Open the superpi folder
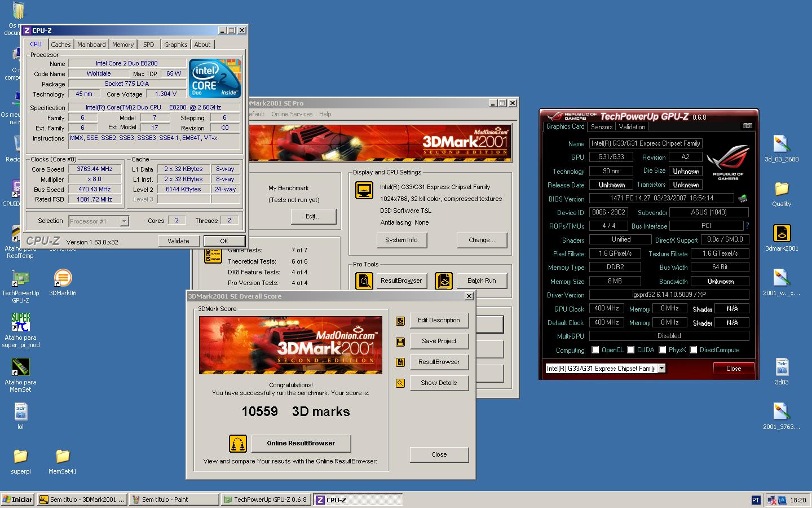 [20, 461]
